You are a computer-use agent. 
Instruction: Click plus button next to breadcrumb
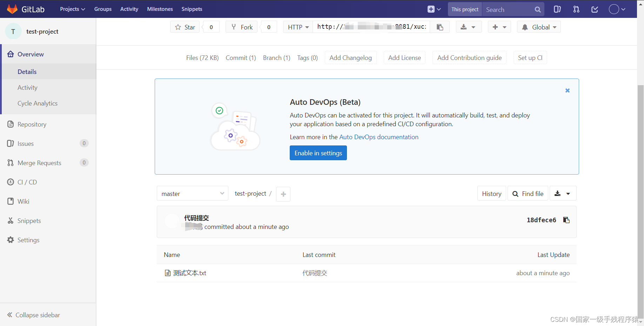point(283,194)
